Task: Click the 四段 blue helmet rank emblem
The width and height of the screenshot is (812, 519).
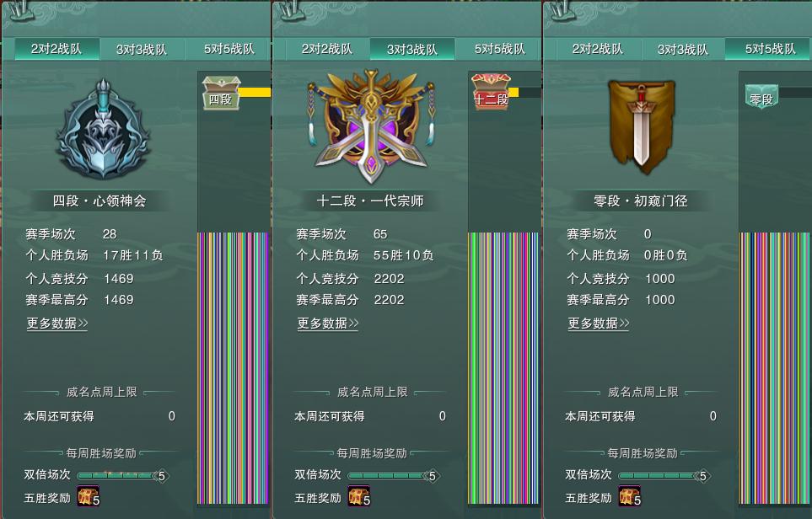Action: pos(103,130)
